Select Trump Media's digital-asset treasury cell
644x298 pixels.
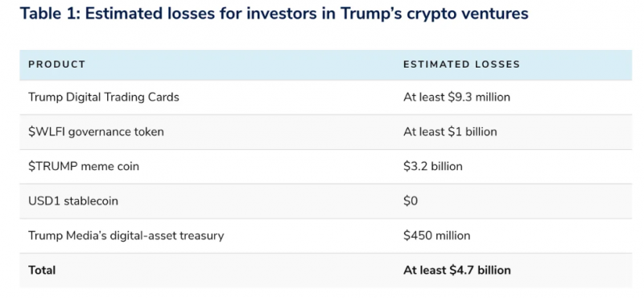126,235
